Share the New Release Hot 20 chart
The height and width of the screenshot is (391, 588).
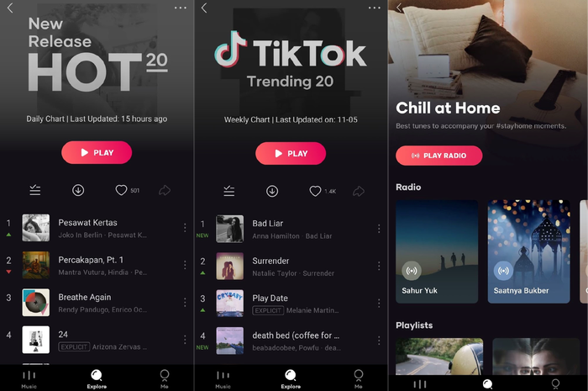point(165,190)
